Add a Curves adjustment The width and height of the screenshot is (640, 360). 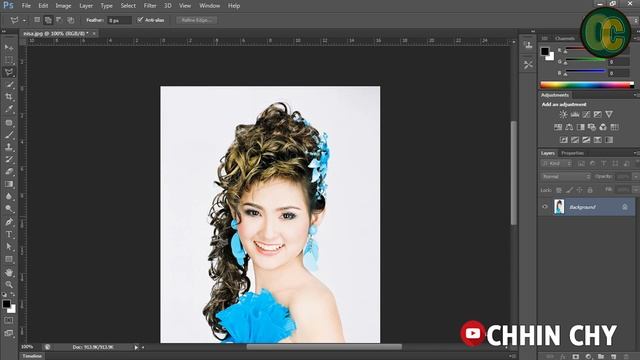click(x=586, y=114)
